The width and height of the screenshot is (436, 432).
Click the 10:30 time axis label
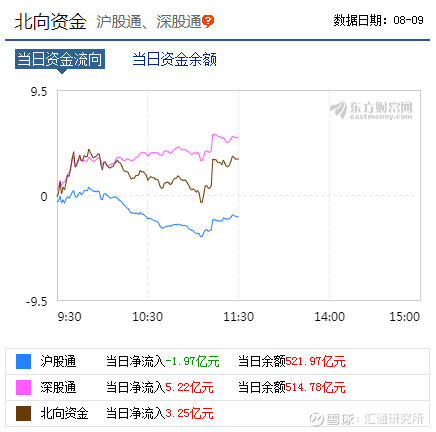click(x=147, y=317)
